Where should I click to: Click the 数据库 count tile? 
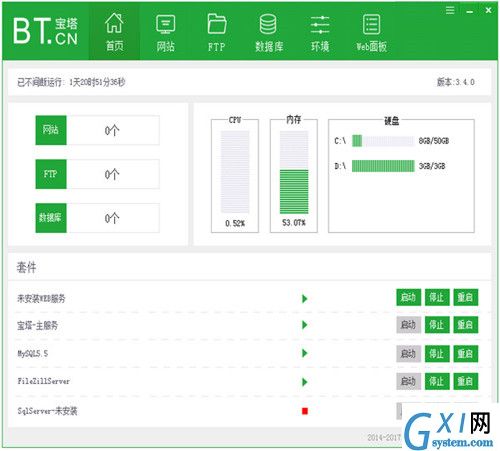click(98, 218)
